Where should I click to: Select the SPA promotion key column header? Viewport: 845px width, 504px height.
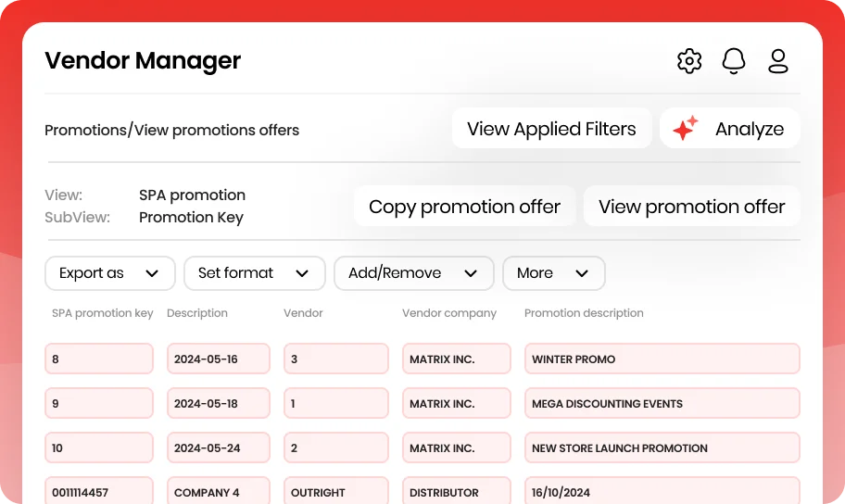pos(103,313)
